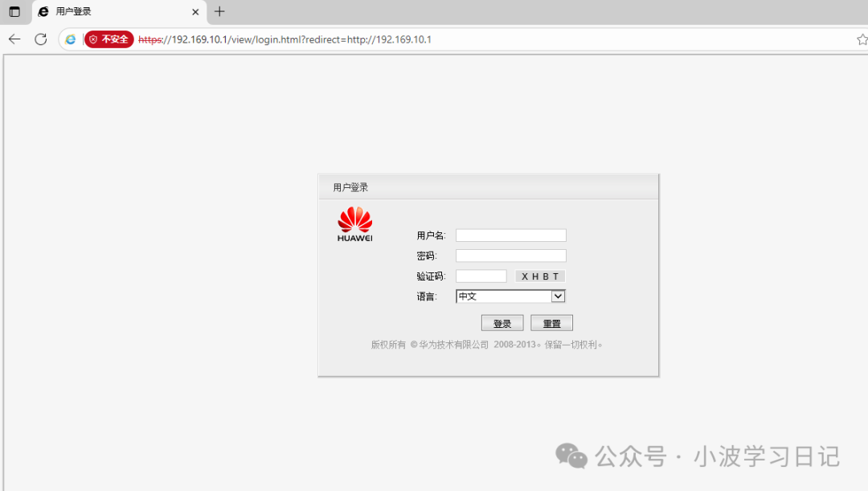Click the back navigation arrow
Screen dimensions: 868x491
[x=14, y=39]
